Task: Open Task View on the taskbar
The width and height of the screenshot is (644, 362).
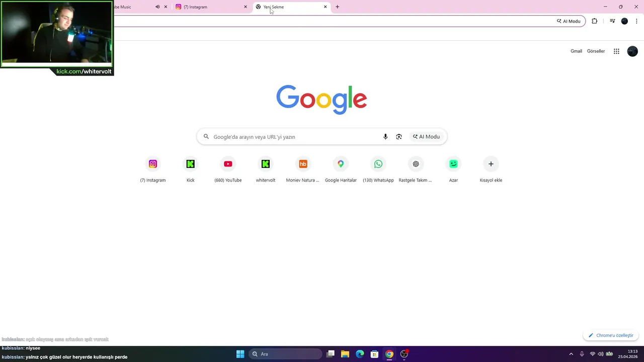Action: (331, 354)
